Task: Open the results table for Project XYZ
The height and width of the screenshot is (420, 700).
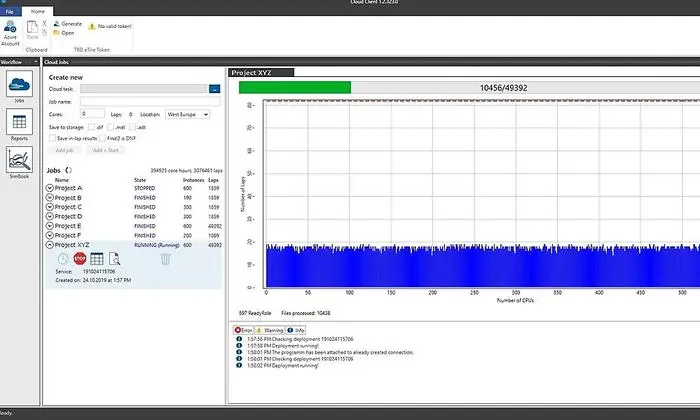Action: [x=97, y=259]
